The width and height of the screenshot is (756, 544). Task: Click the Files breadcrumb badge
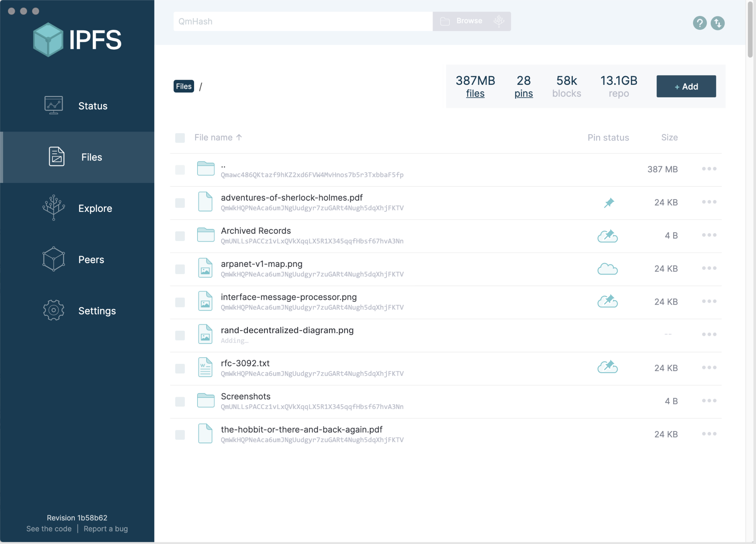pyautogui.click(x=184, y=86)
